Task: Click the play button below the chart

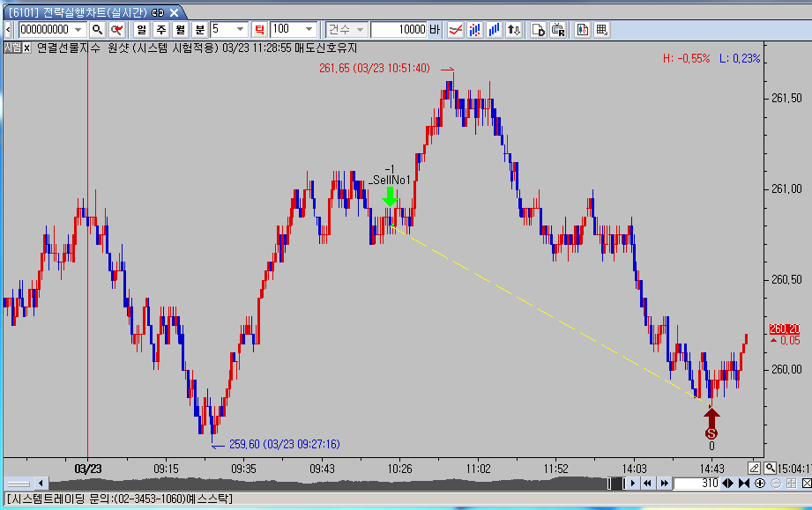Action: pos(632,484)
